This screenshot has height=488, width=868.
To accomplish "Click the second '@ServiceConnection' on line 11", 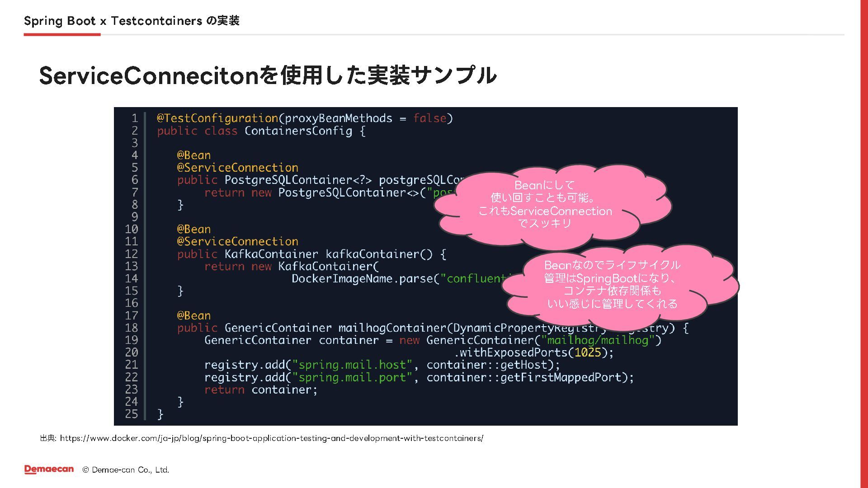I will (x=238, y=242).
